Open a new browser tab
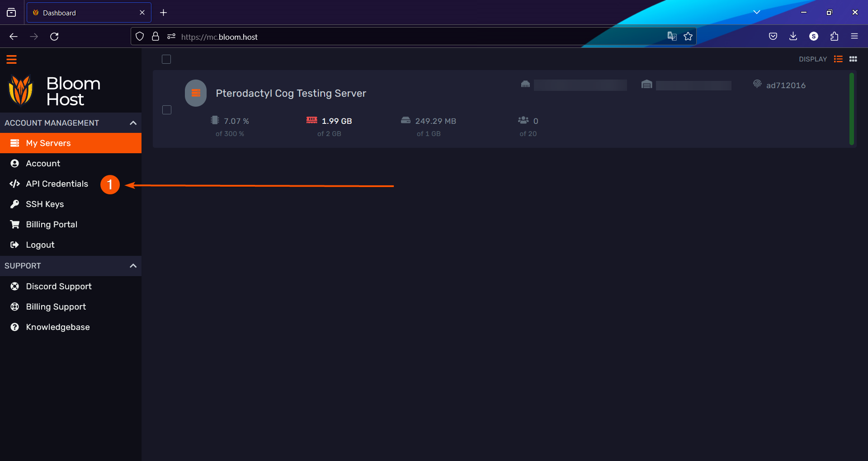This screenshot has width=868, height=461. 164,13
